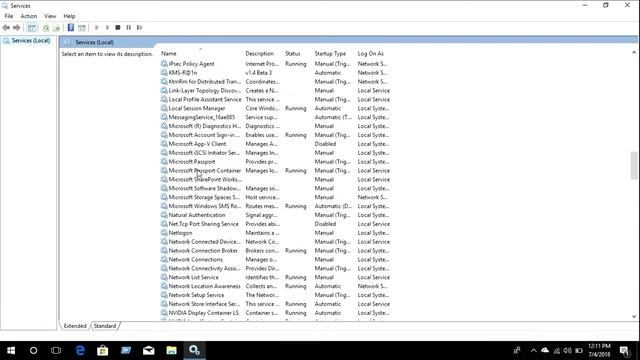The image size is (640, 360).
Task: Open the File menu
Action: point(9,16)
